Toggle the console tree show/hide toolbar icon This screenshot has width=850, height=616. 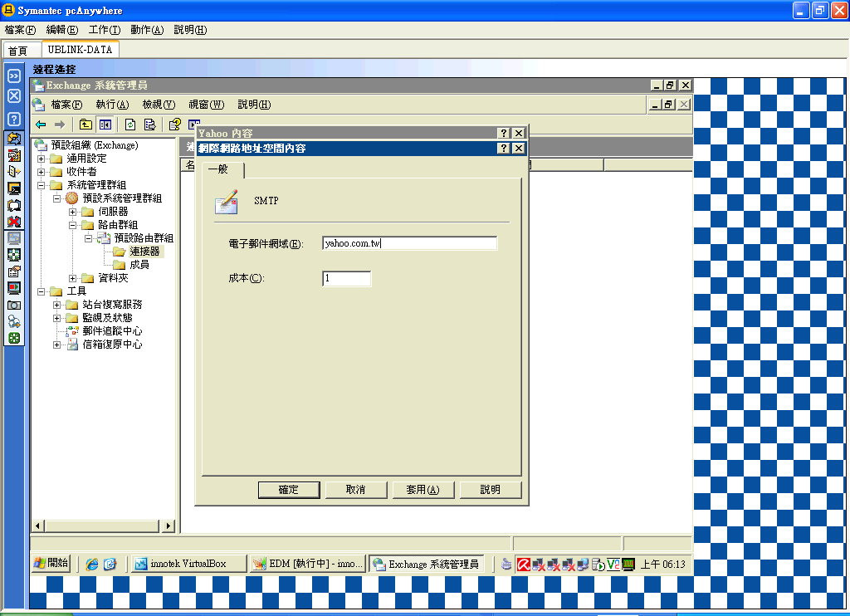[105, 125]
